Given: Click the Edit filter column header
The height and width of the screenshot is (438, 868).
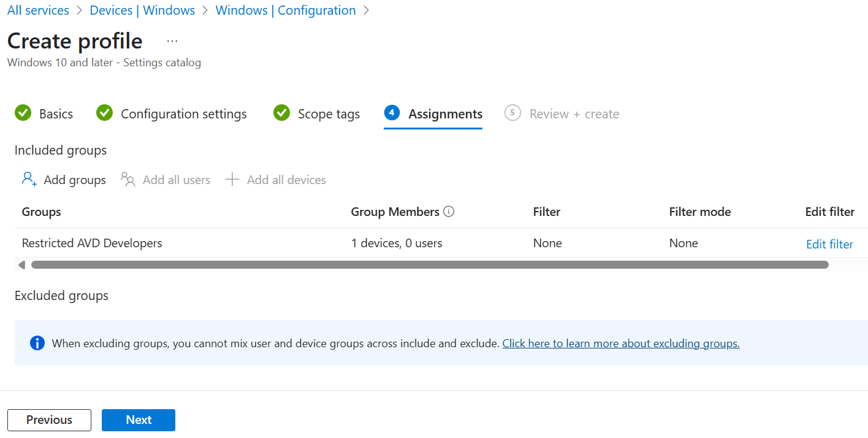Looking at the screenshot, I should 830,212.
